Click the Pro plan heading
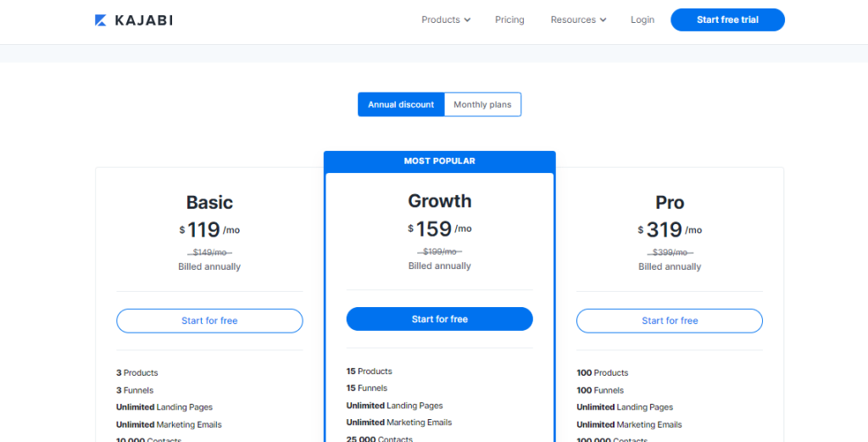The width and height of the screenshot is (868, 442). tap(670, 202)
